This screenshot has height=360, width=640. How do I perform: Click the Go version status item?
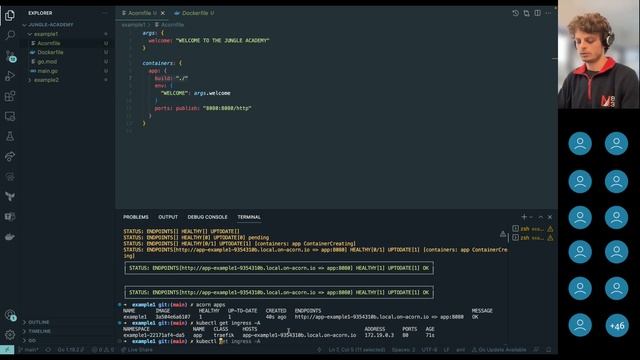tap(71, 349)
